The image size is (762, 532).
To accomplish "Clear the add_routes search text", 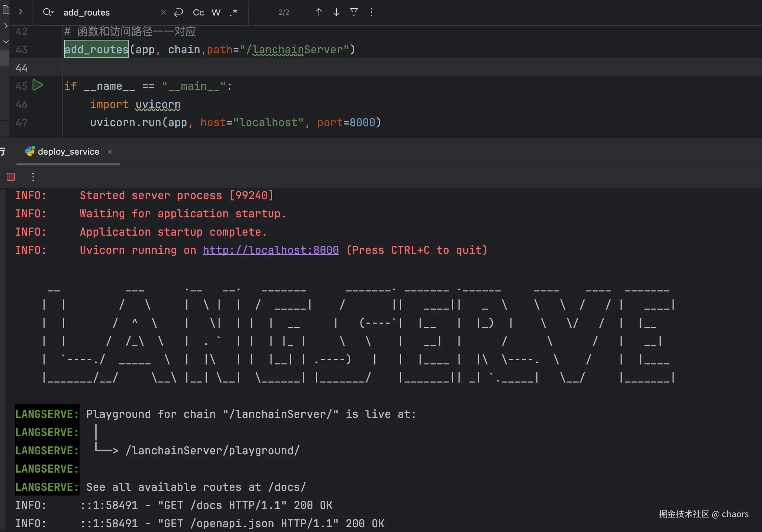I will coord(163,12).
